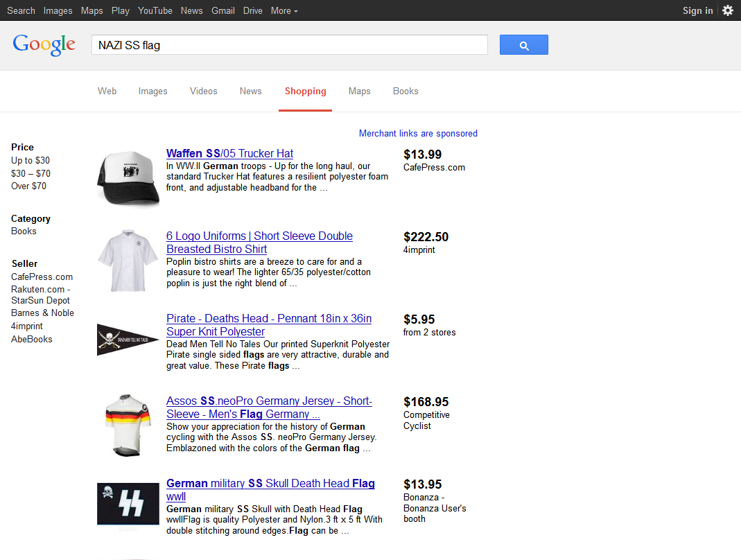Screen dimensions: 741x560
Task: Click Merchant links are sponsored notice
Action: pyautogui.click(x=418, y=133)
